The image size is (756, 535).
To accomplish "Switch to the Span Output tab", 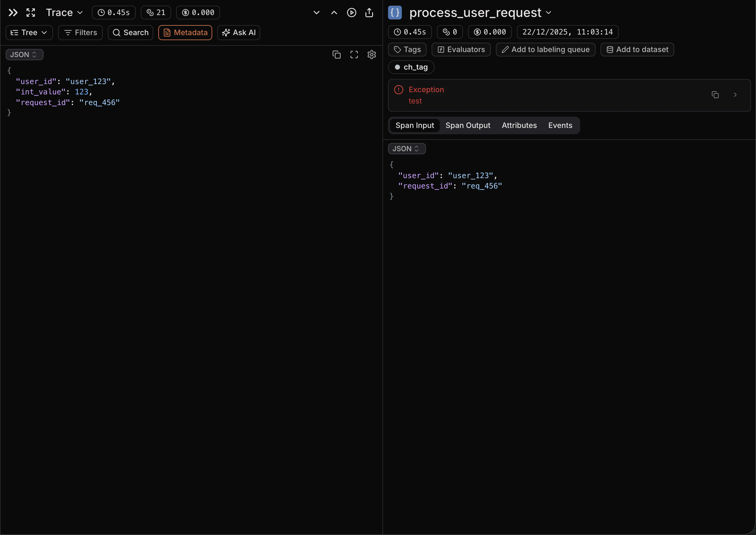I will click(468, 125).
